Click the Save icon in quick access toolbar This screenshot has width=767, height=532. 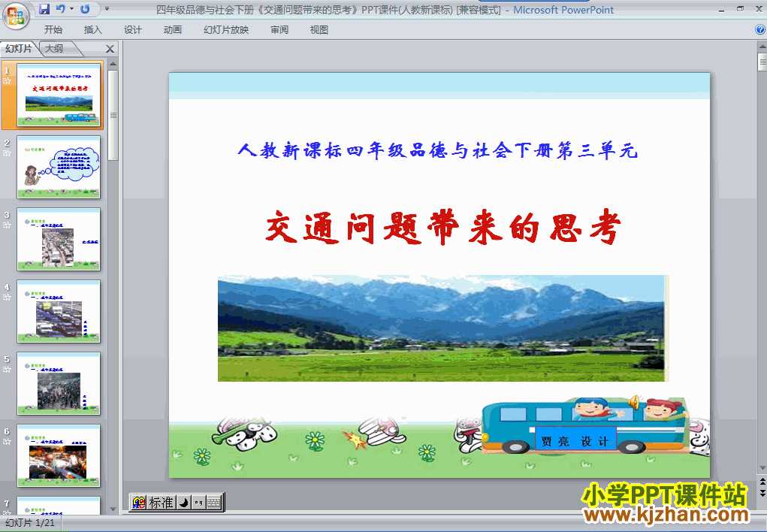(x=44, y=9)
